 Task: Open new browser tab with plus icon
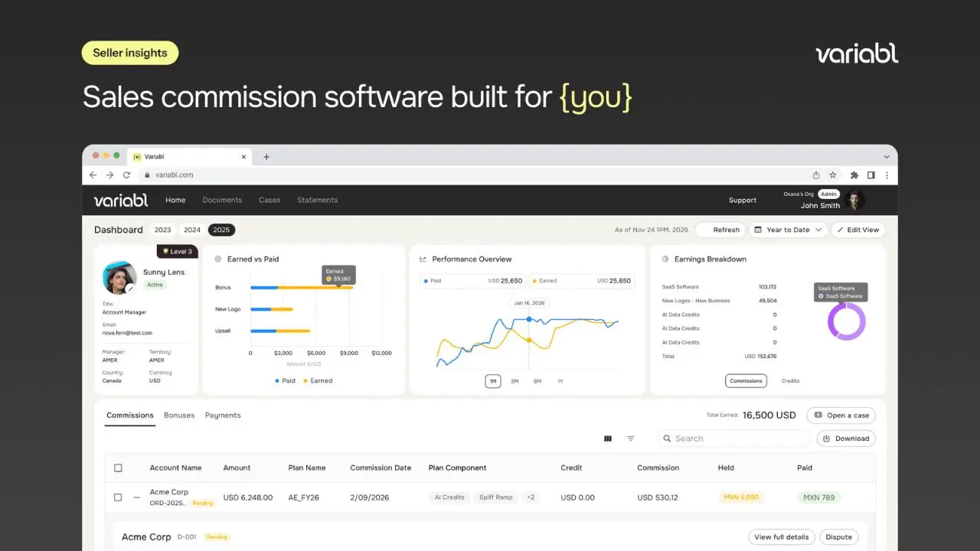pos(266,157)
